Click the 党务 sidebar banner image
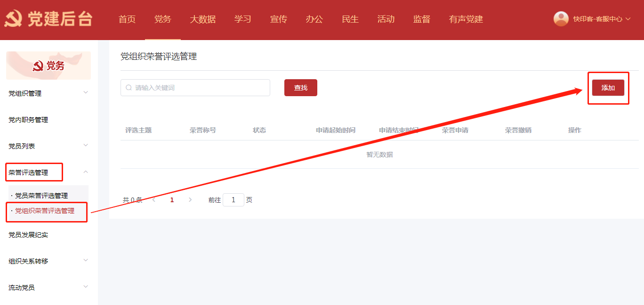 48,66
